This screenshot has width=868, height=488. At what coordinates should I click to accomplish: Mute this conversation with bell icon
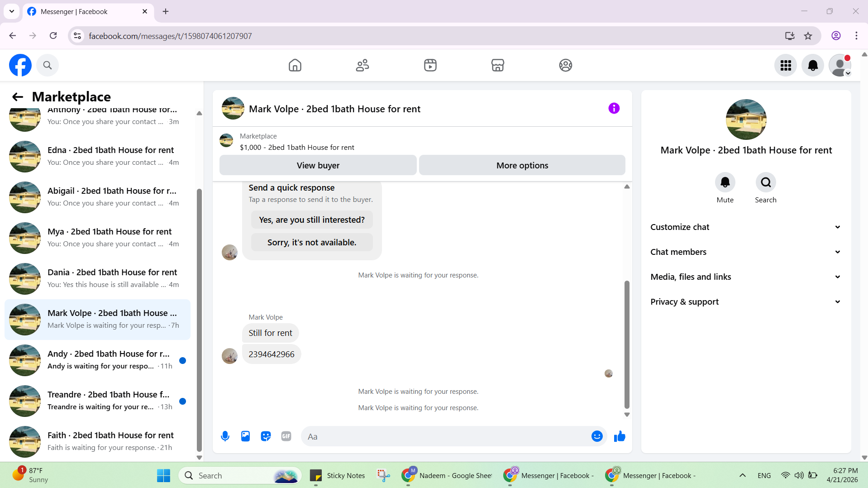[x=725, y=182]
